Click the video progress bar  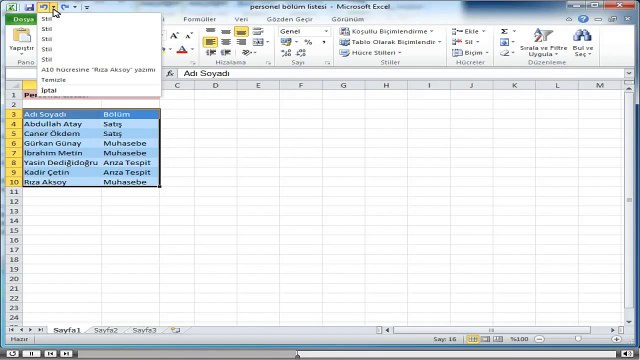point(347,354)
